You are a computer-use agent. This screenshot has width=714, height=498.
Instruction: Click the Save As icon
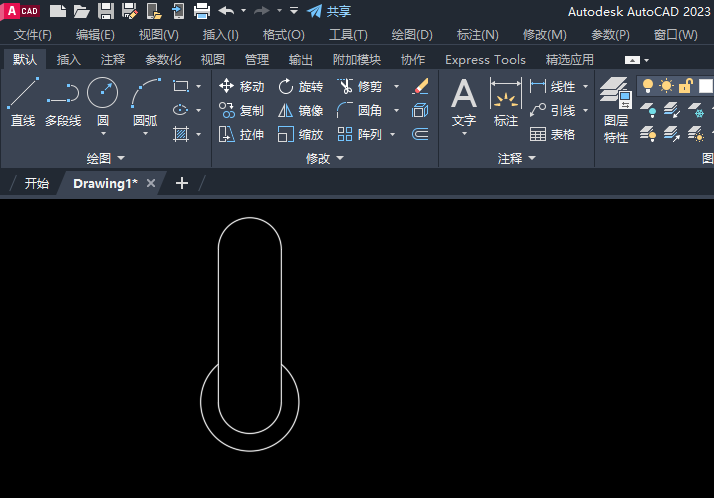[x=130, y=11]
